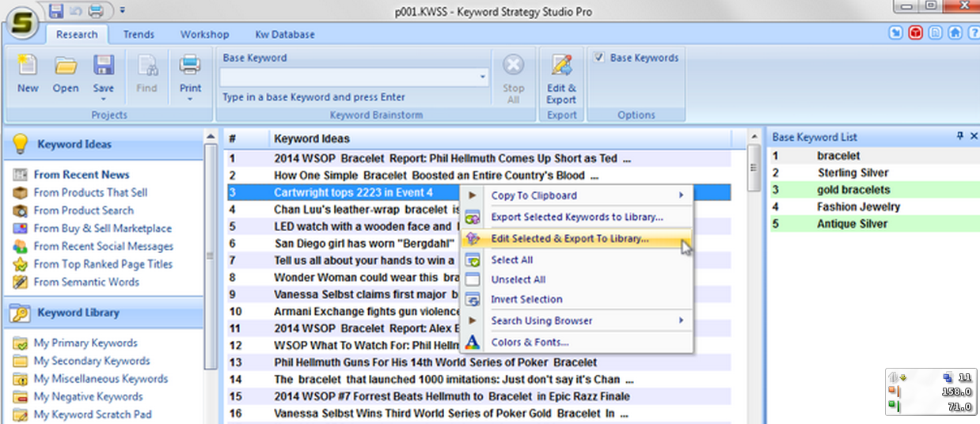Open the Kw Database tab

285,35
